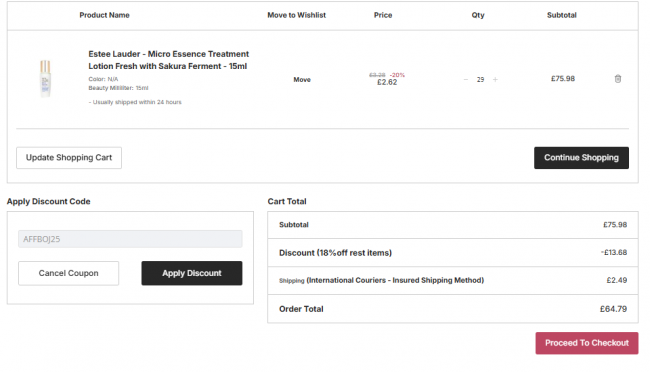Click Continue Shopping button

pos(581,158)
